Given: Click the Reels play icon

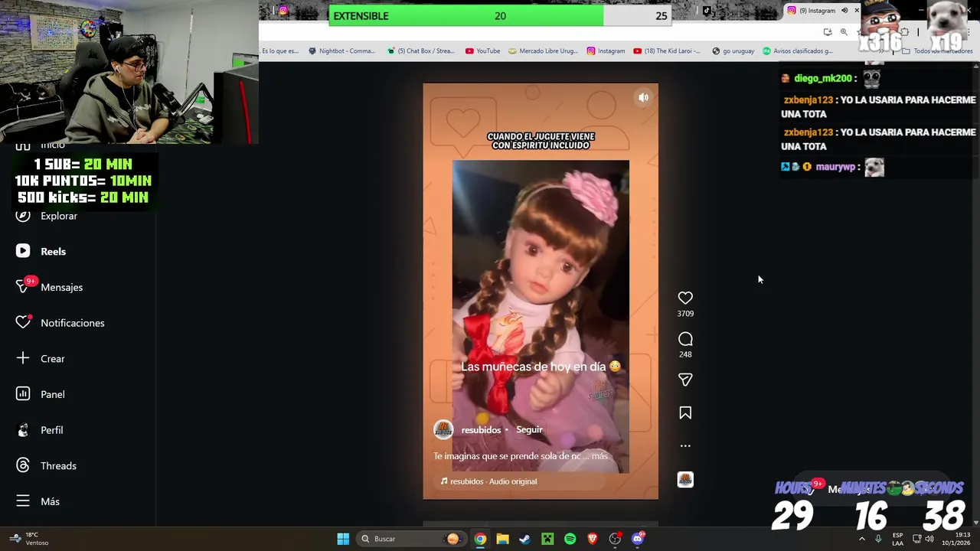Looking at the screenshot, I should (x=23, y=251).
